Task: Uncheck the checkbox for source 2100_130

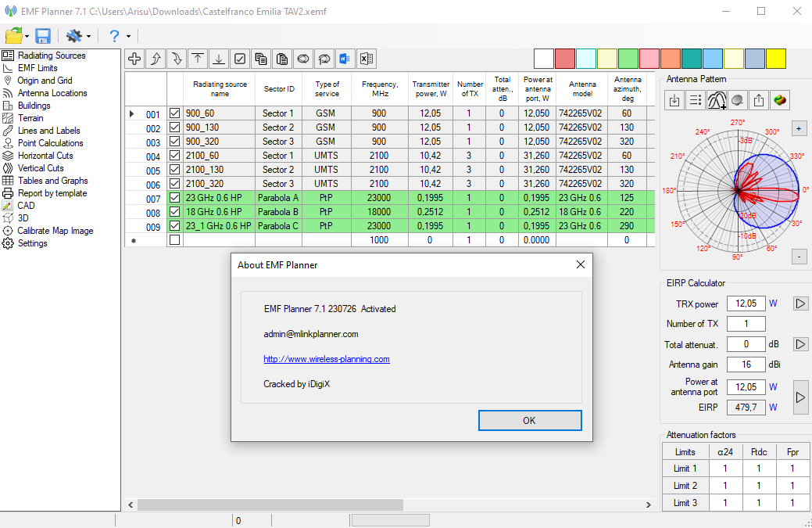Action: [x=174, y=170]
